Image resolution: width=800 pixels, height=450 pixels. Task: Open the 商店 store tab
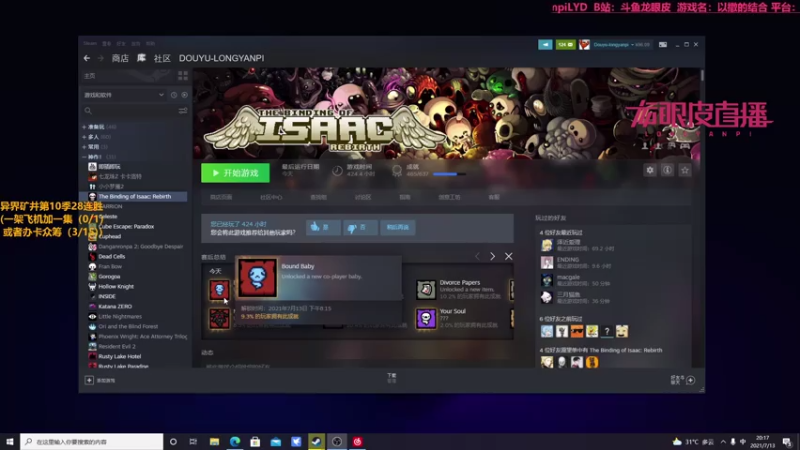tap(120, 58)
